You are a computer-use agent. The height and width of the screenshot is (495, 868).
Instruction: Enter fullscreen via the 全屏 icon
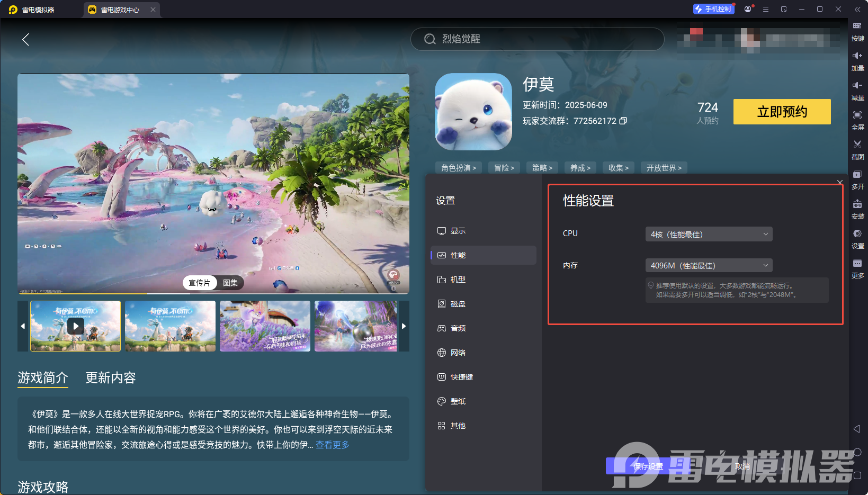858,121
